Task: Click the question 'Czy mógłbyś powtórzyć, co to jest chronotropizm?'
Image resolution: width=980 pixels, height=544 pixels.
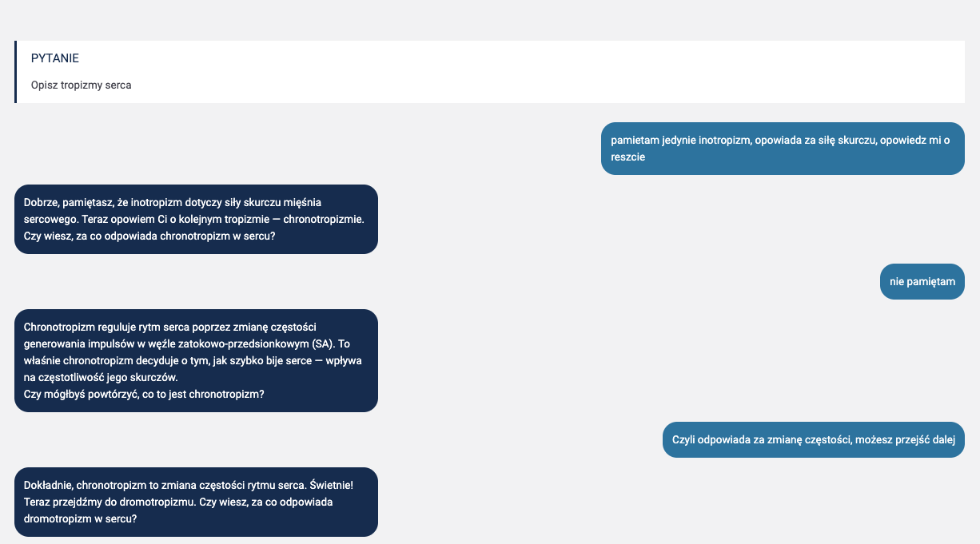Action: point(144,393)
